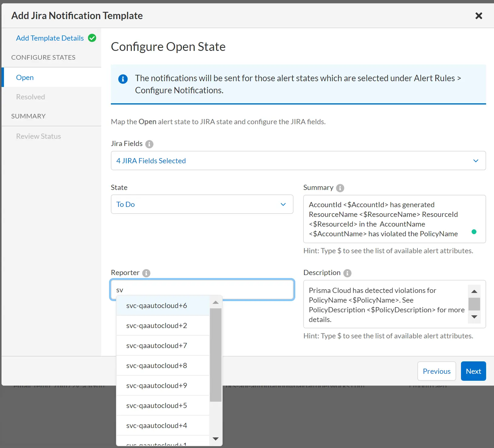The image size is (494, 448).
Task: Expand the State dropdown showing To Do
Action: tap(202, 204)
